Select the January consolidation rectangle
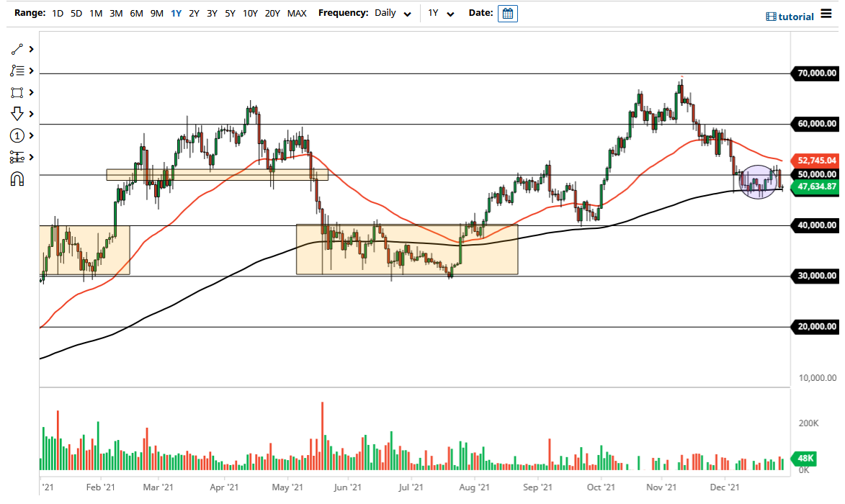845x504 pixels. click(x=84, y=251)
